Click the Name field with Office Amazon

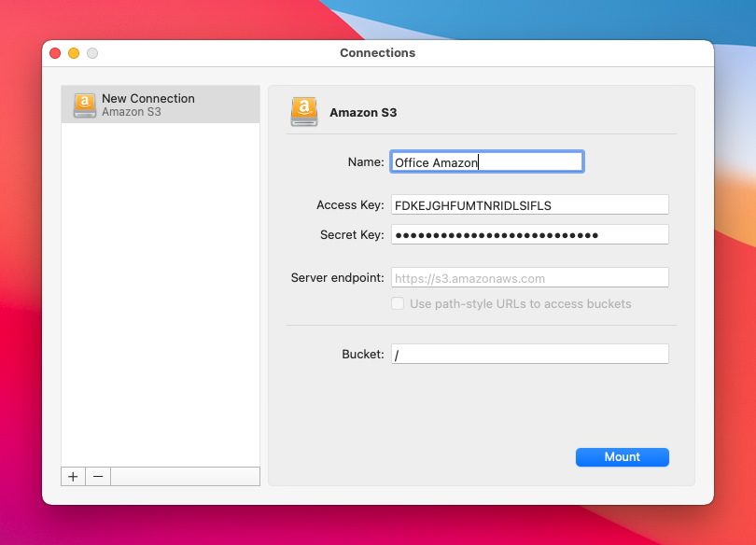[x=487, y=161]
